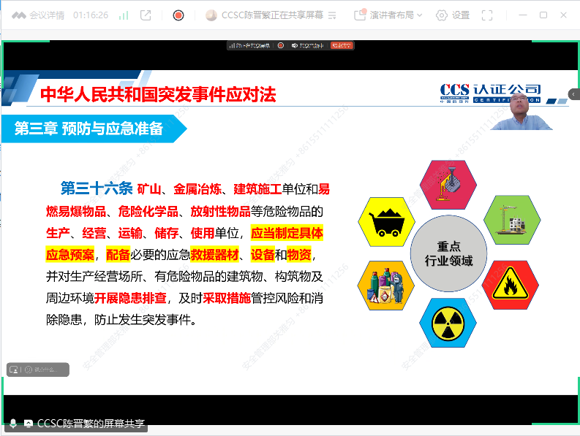This screenshot has height=436, width=580.
Task: Expand the 演讲者布局 layout dropdown
Action: 395,15
